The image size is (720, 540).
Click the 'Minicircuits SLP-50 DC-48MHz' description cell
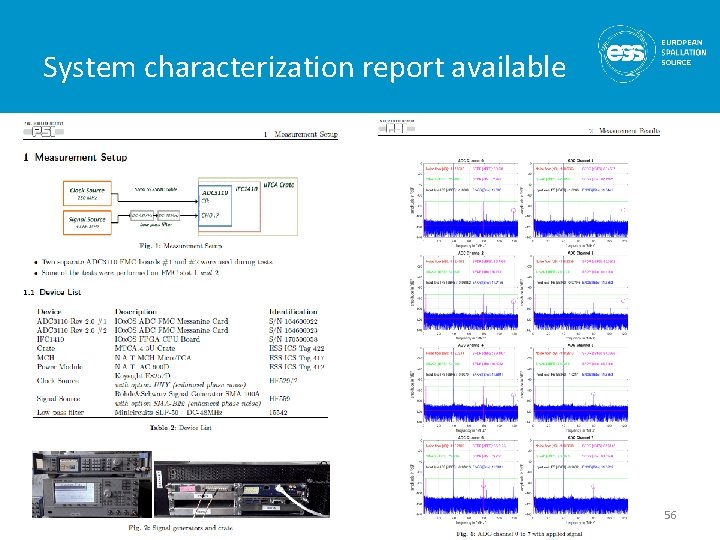pos(168,412)
